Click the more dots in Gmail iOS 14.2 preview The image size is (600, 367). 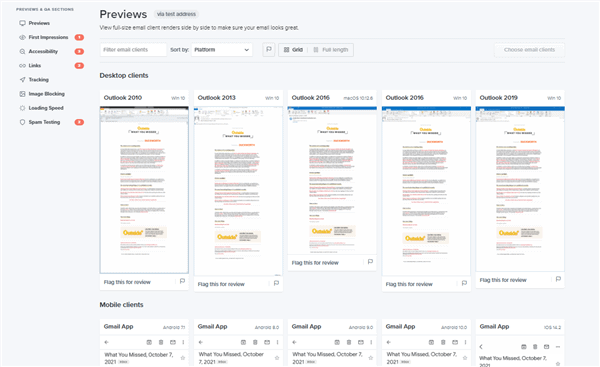coord(558,347)
